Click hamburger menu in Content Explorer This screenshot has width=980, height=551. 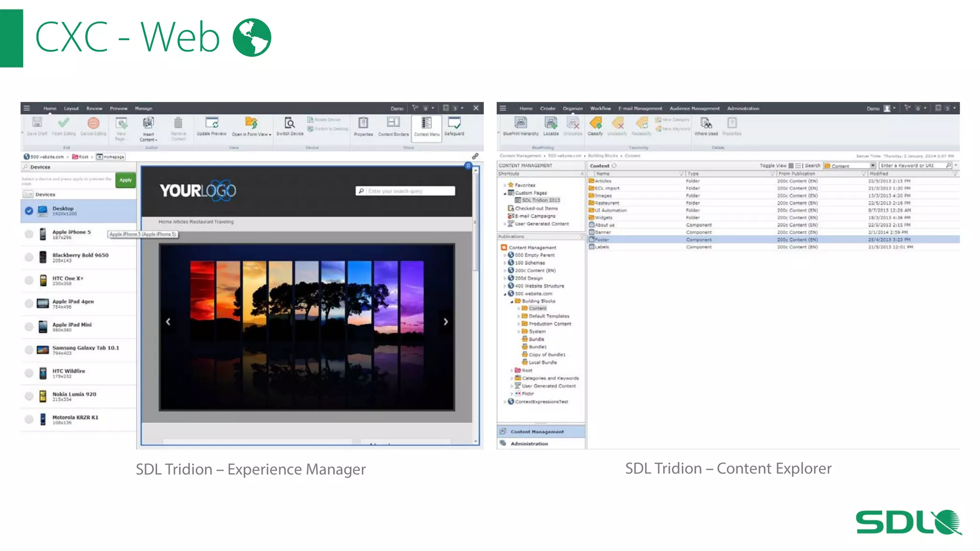tap(503, 108)
